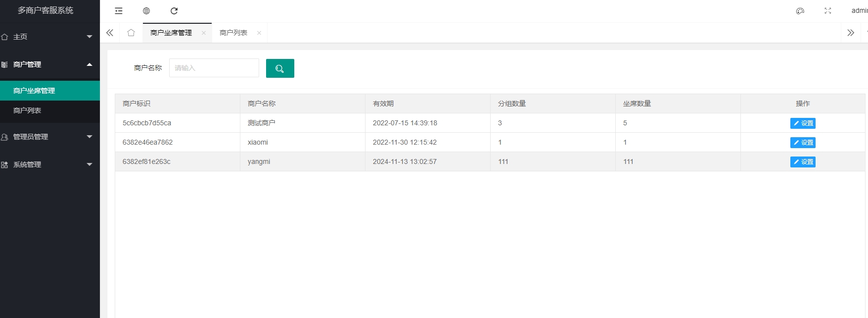Screen dimensions: 868x318
Task: Click 设置 for merchant yangmi
Action: [x=803, y=162]
